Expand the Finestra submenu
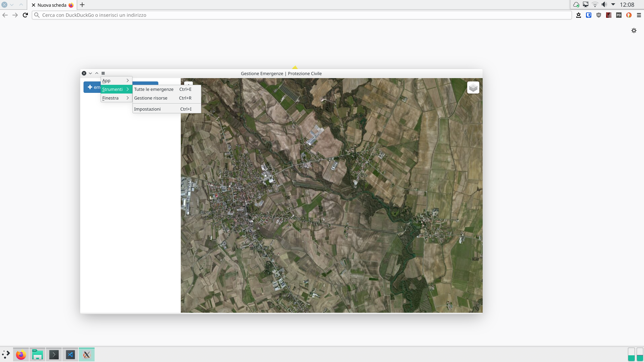The width and height of the screenshot is (644, 362). [x=116, y=98]
